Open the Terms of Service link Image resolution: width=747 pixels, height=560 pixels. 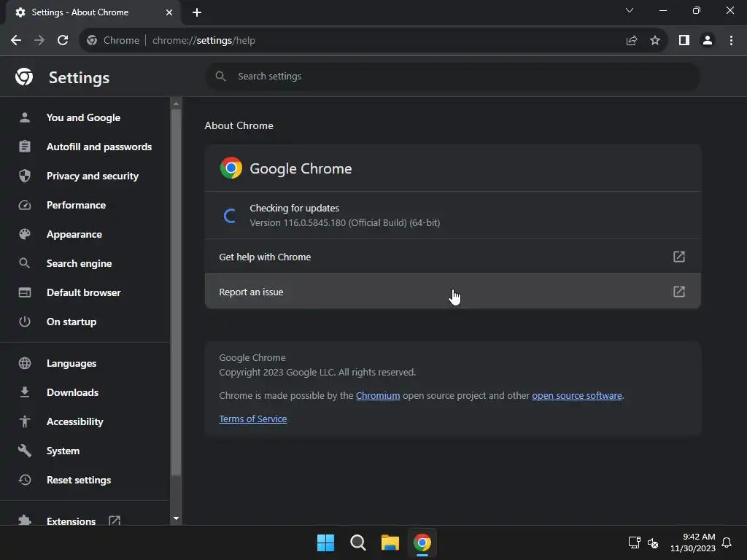(253, 419)
